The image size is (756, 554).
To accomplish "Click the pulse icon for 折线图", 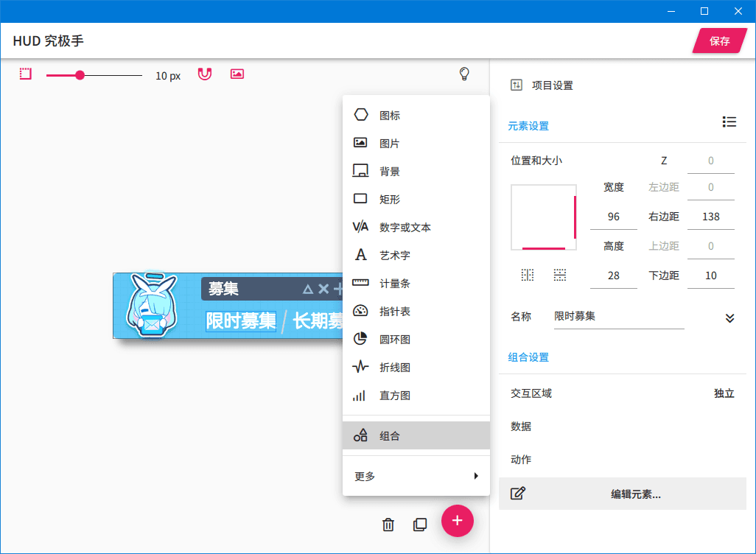I will pyautogui.click(x=360, y=366).
